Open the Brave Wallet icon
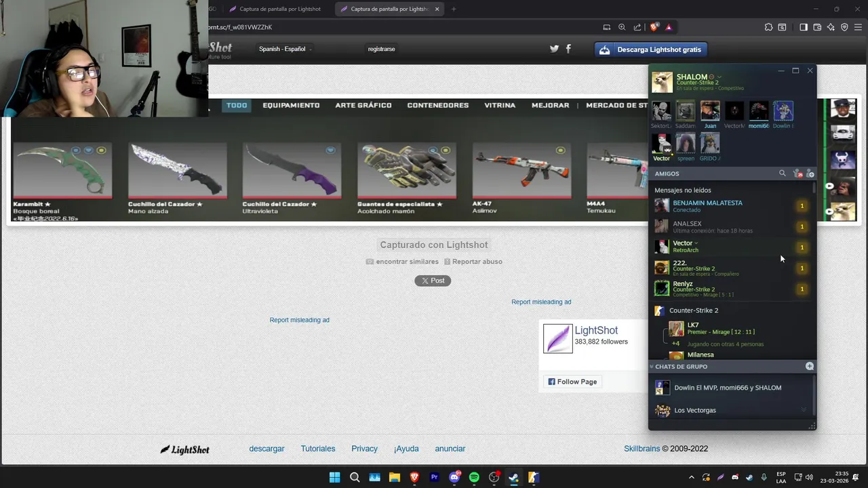This screenshot has height=488, width=868. [817, 27]
